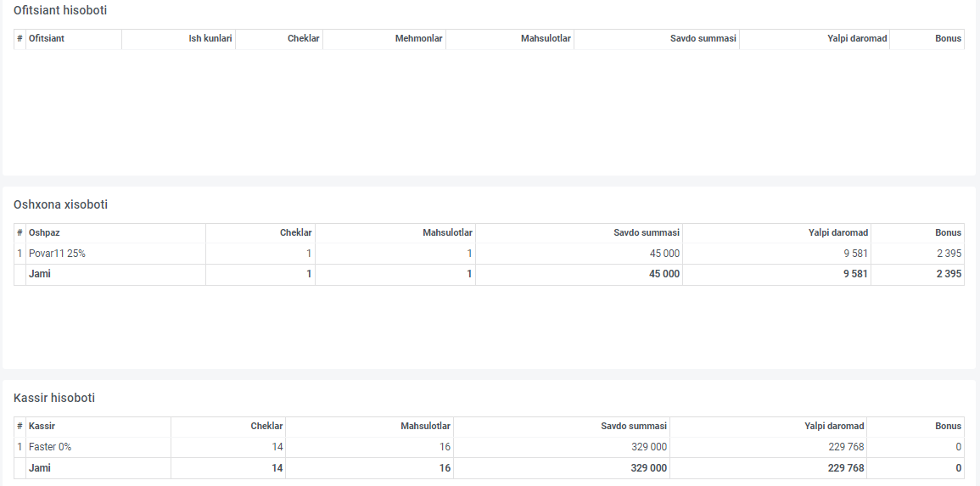Click the Ofitsiant column header
The width and height of the screenshot is (980, 486).
point(47,39)
